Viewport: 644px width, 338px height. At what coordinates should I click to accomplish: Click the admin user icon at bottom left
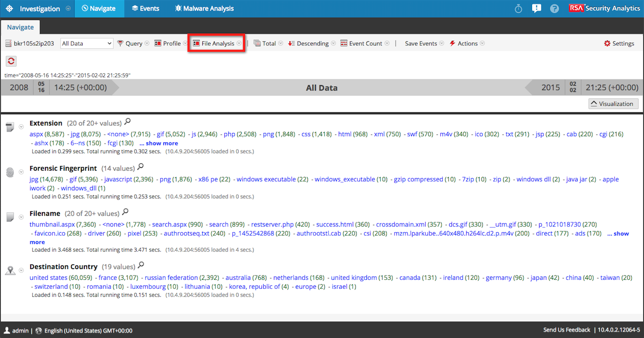6,330
